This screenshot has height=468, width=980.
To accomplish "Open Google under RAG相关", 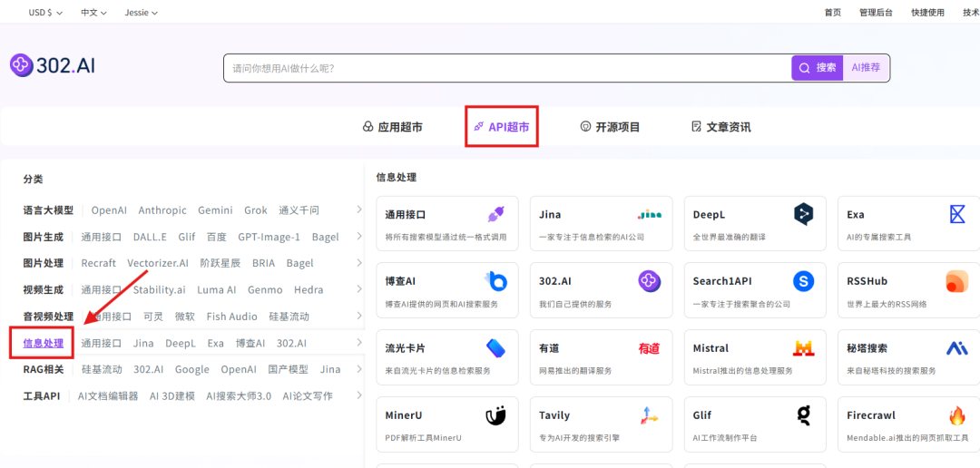I will (x=191, y=369).
